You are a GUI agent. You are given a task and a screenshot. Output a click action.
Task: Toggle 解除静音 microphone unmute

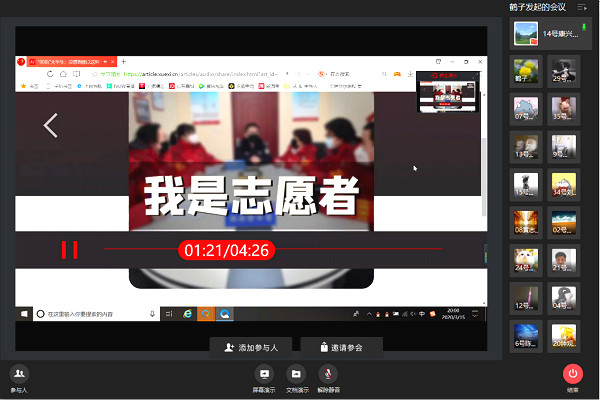coord(327,375)
